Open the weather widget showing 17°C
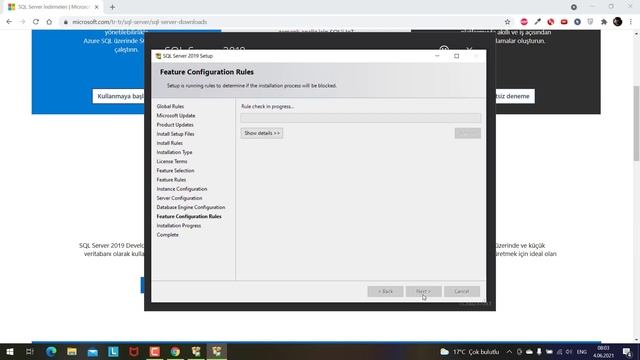This screenshot has width=640, height=360. coord(469,351)
